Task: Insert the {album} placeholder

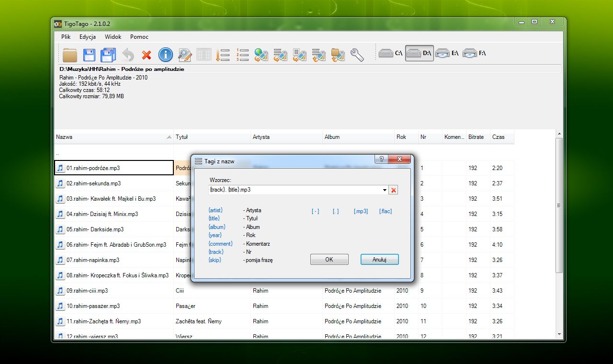Action: 217,227
